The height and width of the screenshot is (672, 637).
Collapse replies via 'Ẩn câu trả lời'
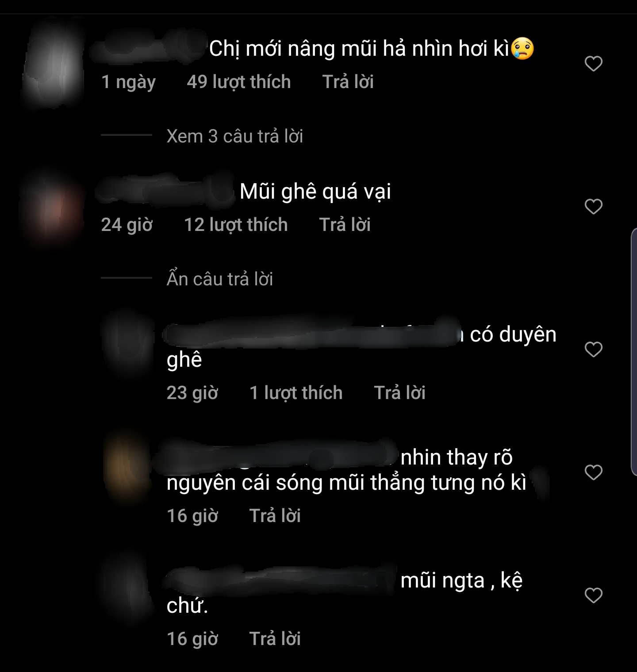219,279
